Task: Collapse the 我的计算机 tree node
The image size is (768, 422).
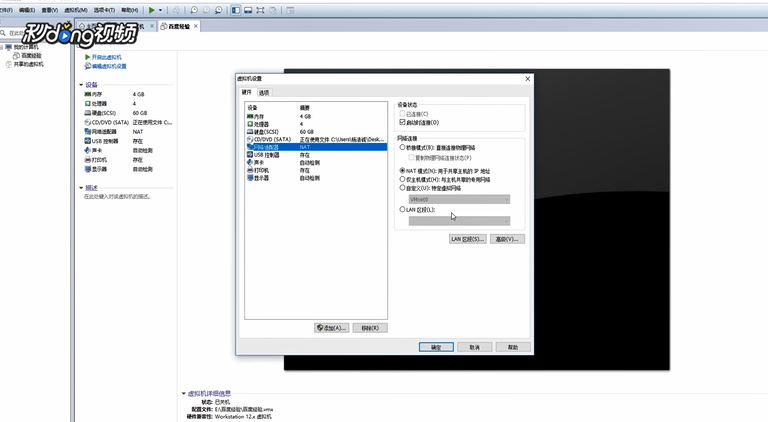Action: pos(1,47)
